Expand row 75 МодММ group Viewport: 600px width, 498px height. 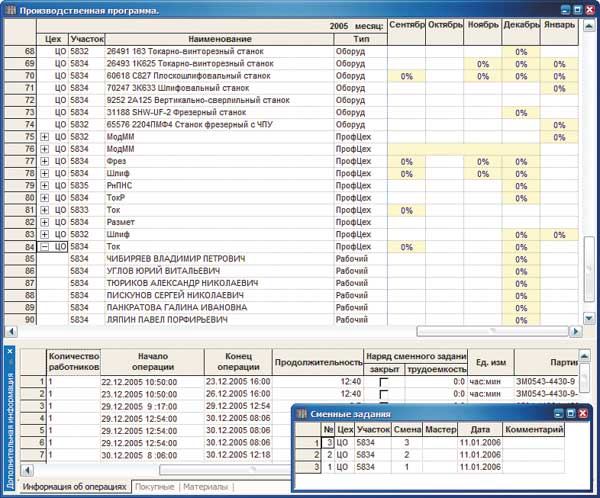click(44, 137)
